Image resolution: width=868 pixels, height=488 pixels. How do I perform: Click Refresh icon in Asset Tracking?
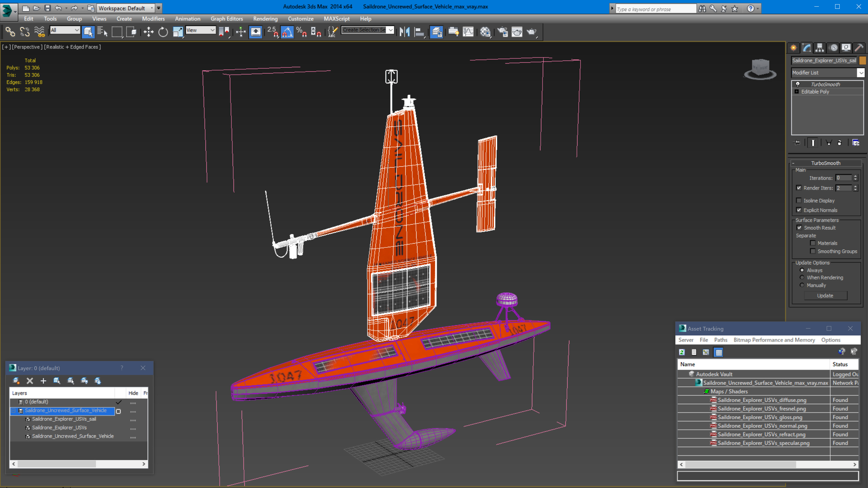click(x=682, y=352)
